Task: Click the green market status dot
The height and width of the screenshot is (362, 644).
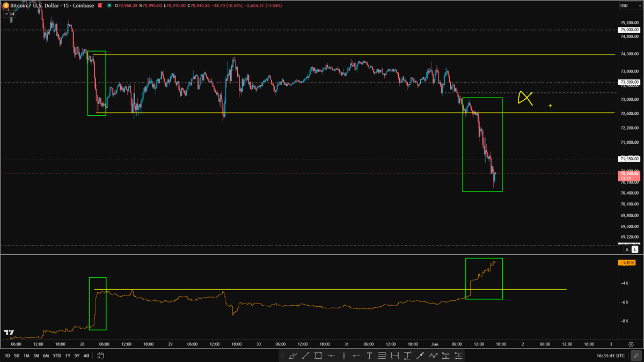Action: coord(109,5)
